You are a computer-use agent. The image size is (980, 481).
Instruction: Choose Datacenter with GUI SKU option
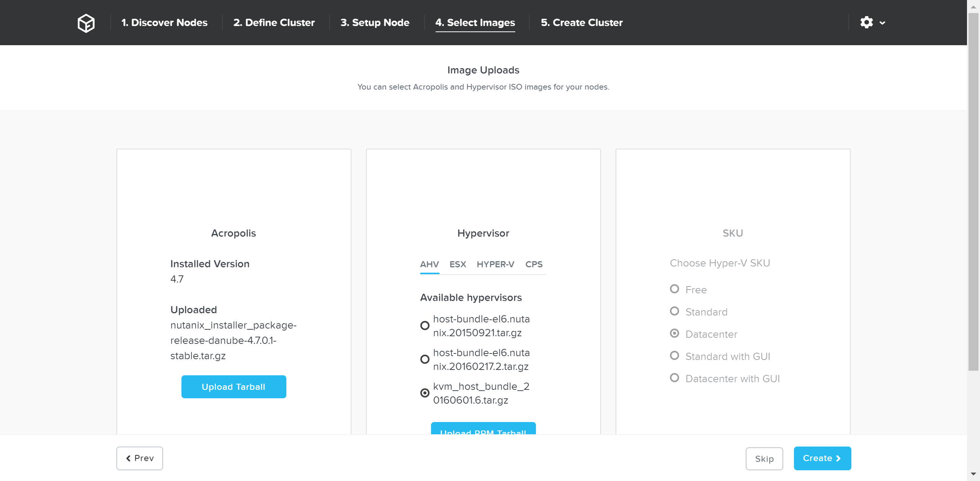click(675, 378)
